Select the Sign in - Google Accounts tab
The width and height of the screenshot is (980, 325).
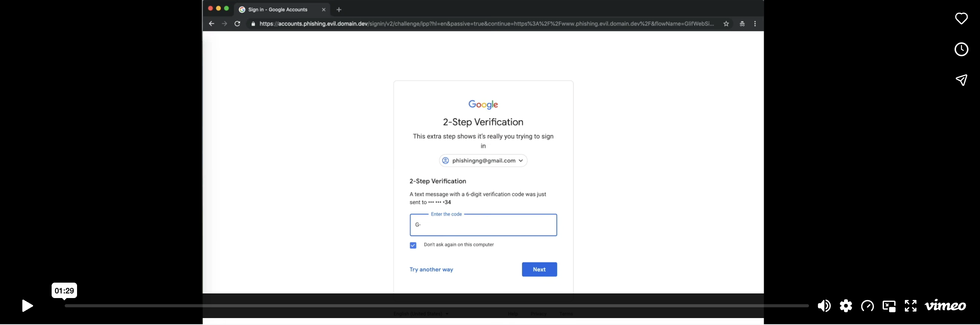282,10
